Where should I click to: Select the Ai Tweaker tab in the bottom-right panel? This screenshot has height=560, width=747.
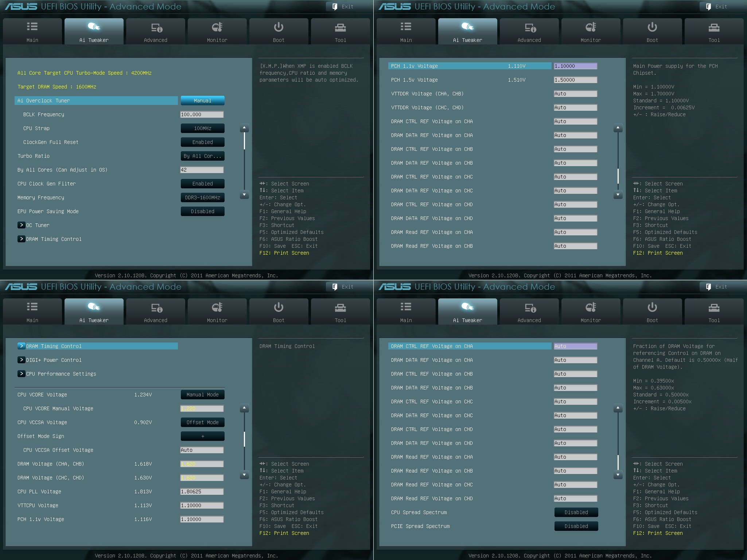[x=468, y=312]
